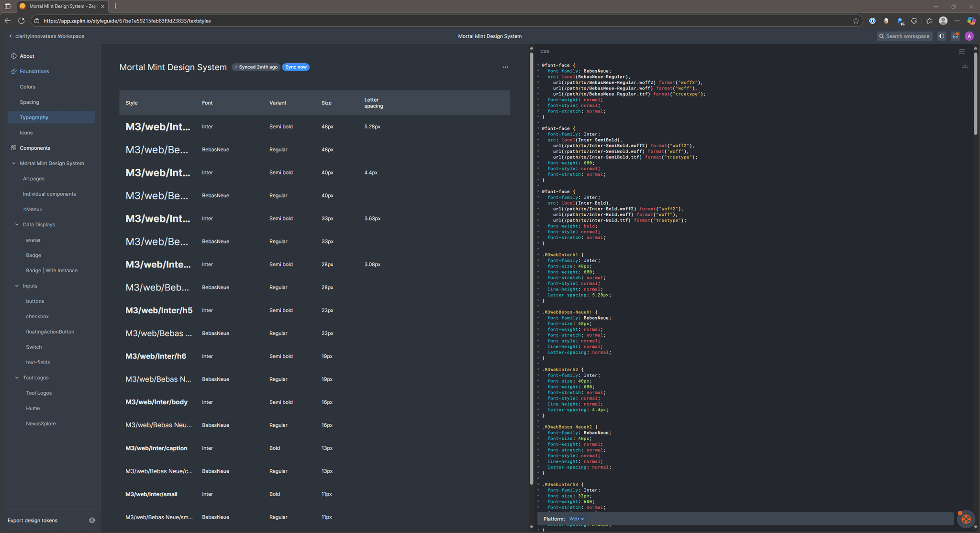The width and height of the screenshot is (980, 533).
Task: Collapse the Tool Logos section
Action: tap(17, 378)
